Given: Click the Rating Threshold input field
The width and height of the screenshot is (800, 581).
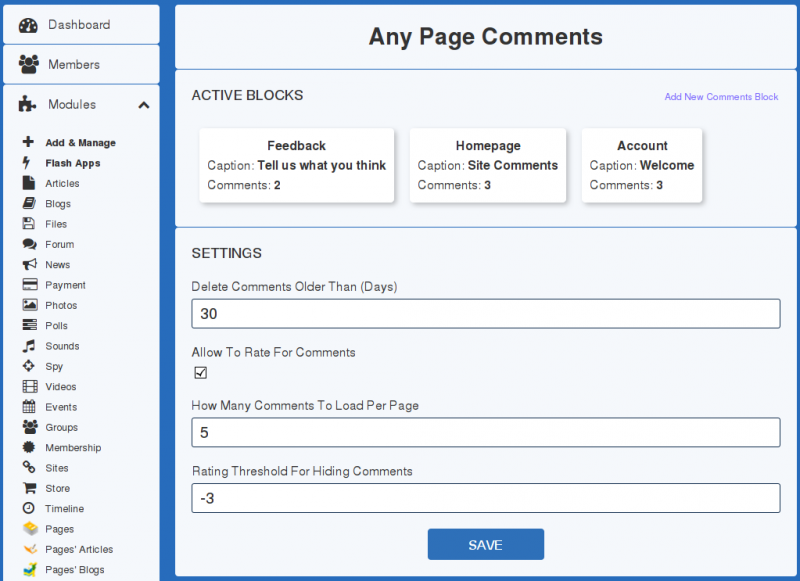Looking at the screenshot, I should pos(486,498).
